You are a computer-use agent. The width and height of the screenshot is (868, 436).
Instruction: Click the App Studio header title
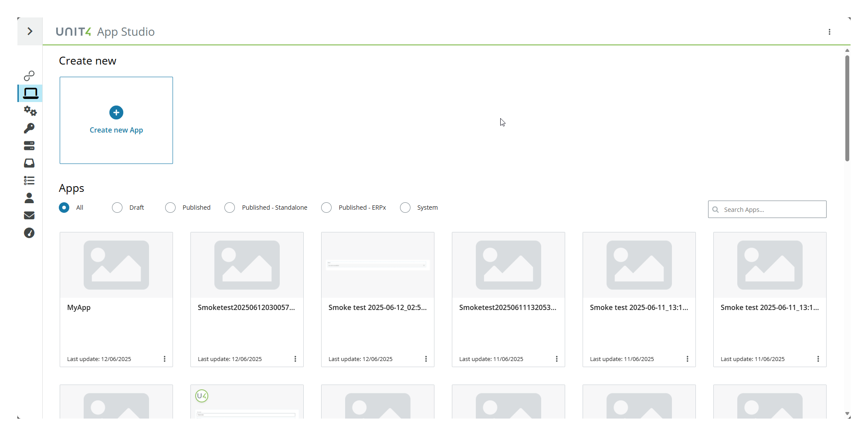tap(125, 31)
